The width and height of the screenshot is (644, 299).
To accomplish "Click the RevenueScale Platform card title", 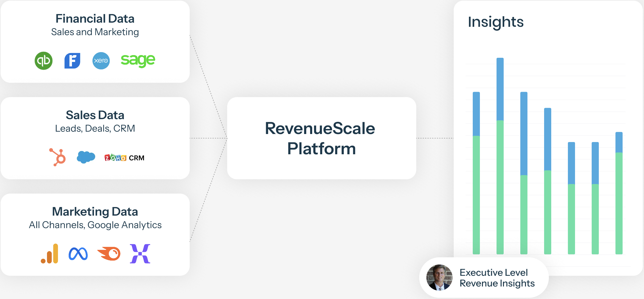I will (x=321, y=138).
